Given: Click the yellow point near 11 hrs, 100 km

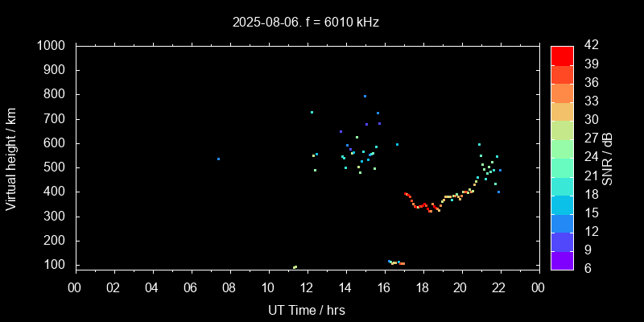Looking at the screenshot, I should point(295,266).
